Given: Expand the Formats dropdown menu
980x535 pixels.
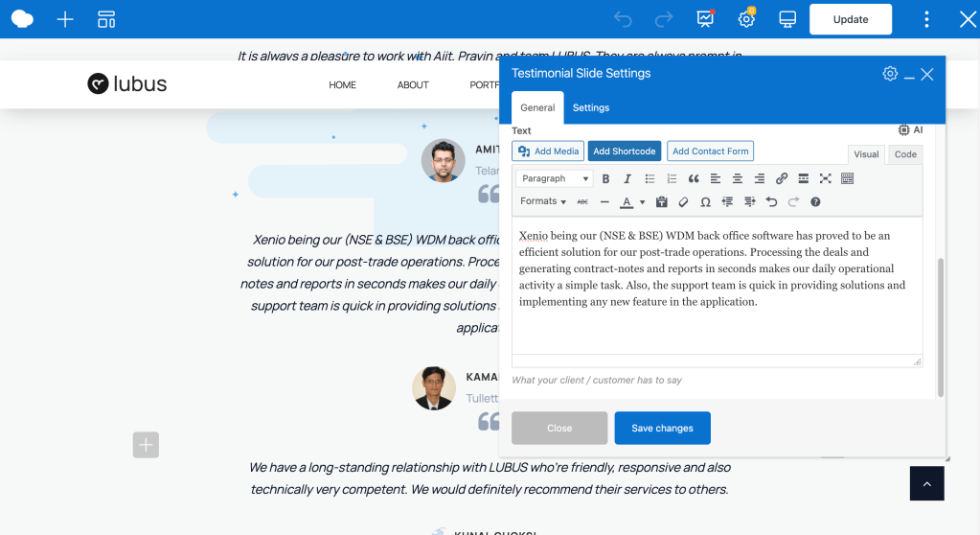Looking at the screenshot, I should point(543,202).
